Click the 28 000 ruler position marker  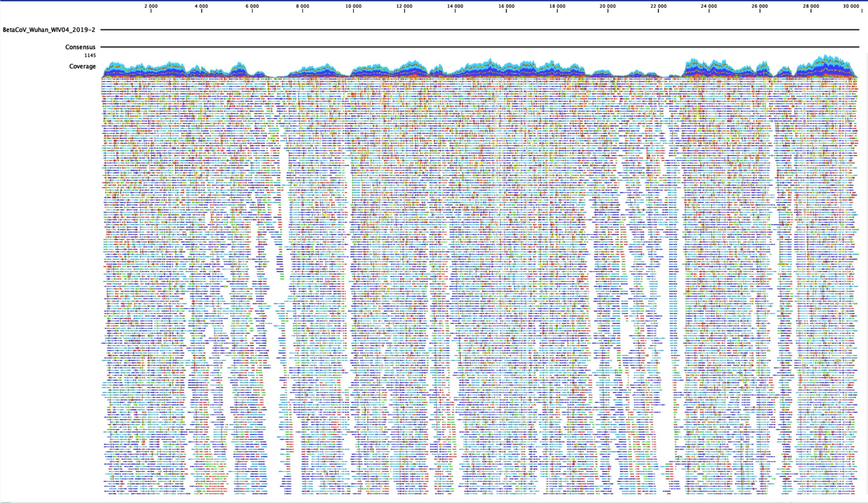(811, 6)
